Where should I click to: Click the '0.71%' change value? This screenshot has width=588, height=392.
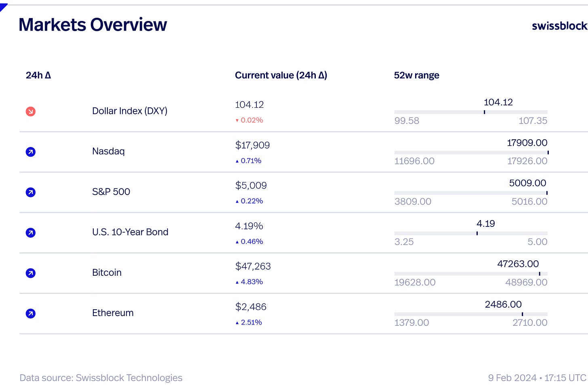click(251, 161)
